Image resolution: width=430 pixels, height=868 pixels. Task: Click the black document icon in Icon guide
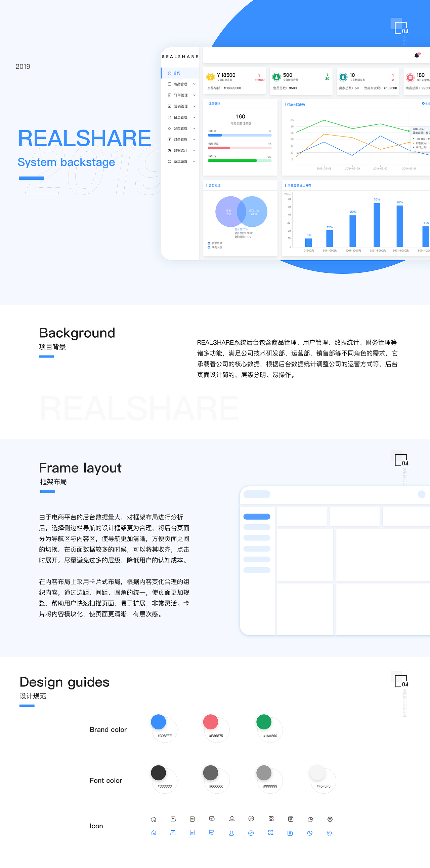(x=192, y=819)
